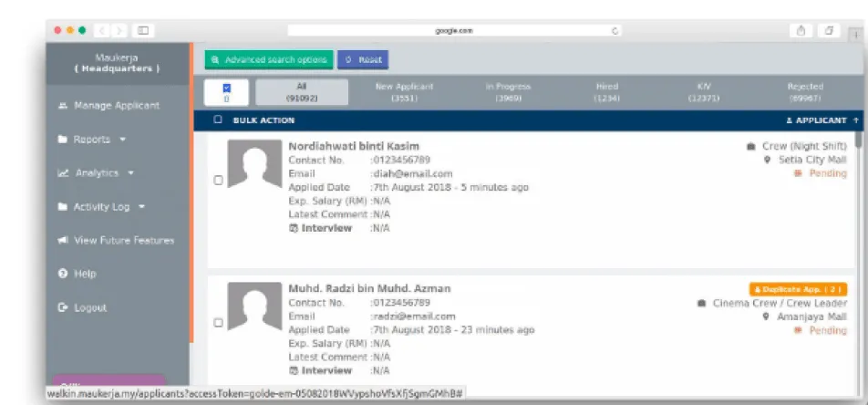This screenshot has height=405, width=868.
Task: Click email radzi@email.com
Action: click(415, 317)
